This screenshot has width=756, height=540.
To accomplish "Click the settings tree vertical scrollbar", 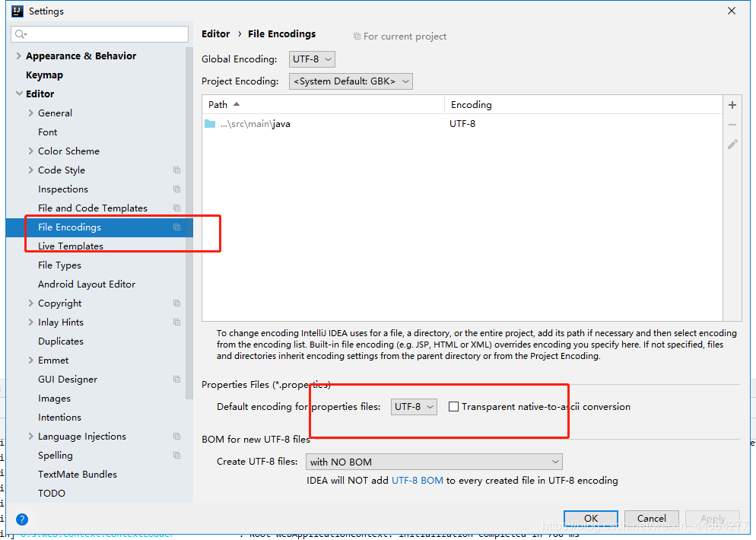I will coord(189,222).
